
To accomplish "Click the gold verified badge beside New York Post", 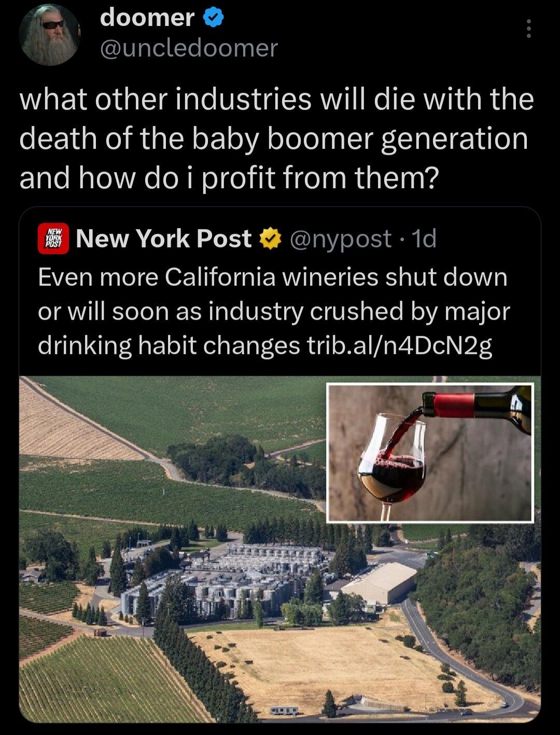I will coord(270,239).
